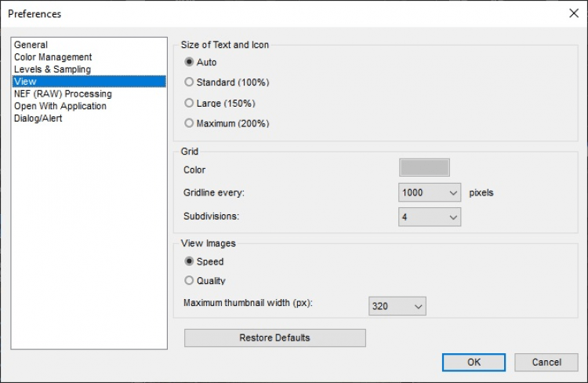Click the Restore Defaults button
The image size is (588, 383).
pyautogui.click(x=274, y=338)
